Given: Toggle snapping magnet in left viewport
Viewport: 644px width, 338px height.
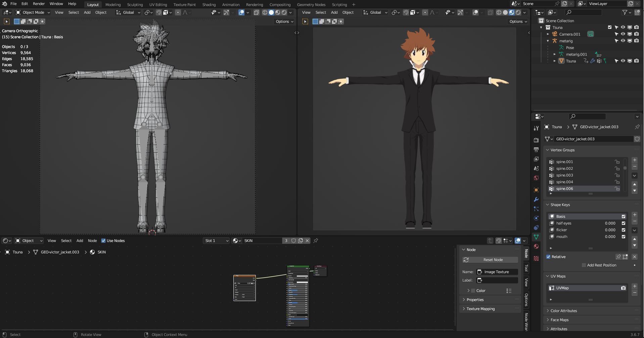Looking at the screenshot, I should (159, 12).
